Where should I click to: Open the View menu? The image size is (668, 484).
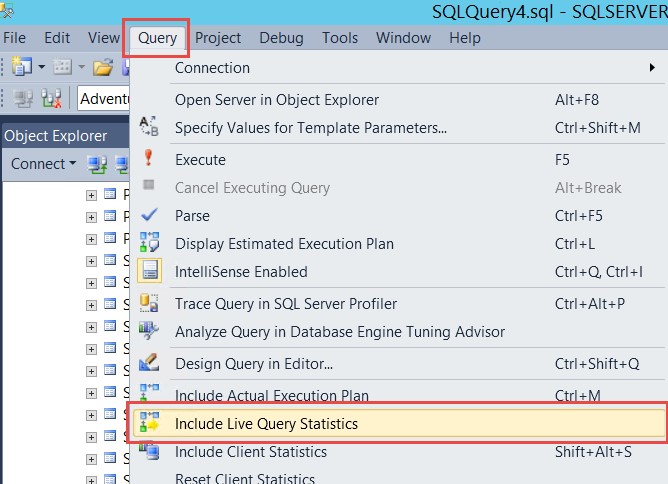point(104,38)
